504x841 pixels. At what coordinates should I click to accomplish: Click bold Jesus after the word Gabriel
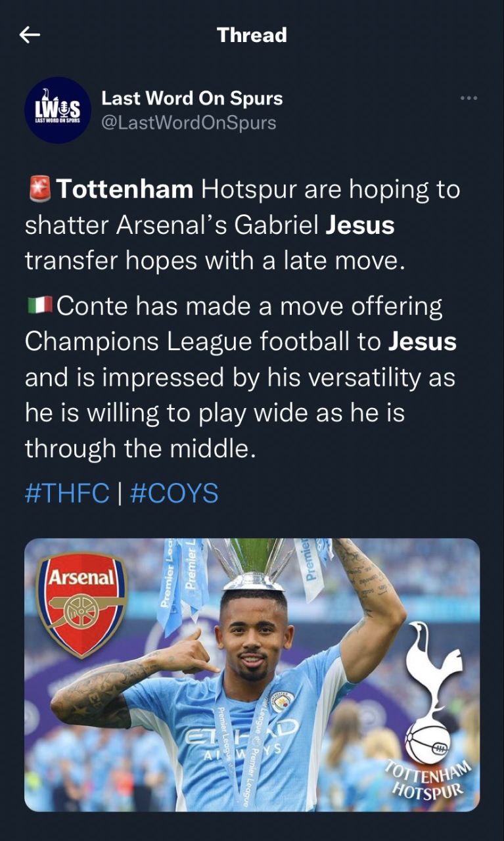(x=360, y=225)
